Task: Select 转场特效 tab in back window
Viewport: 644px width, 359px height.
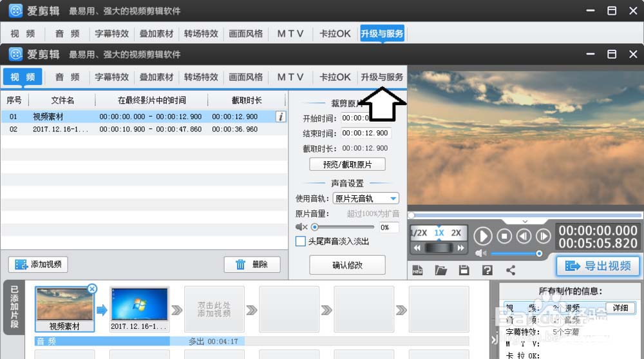Action: [x=201, y=34]
